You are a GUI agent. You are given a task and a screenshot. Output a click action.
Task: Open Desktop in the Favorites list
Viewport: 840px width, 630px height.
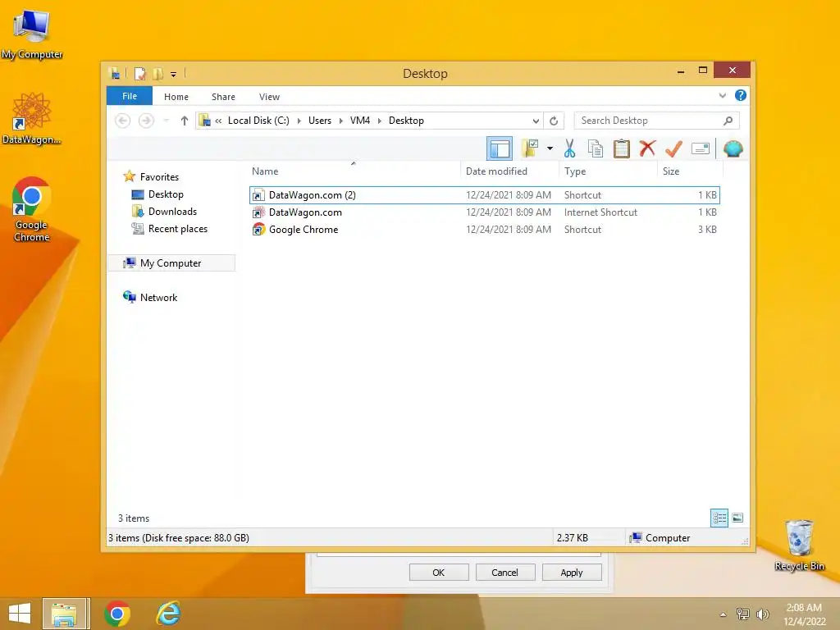pos(166,194)
